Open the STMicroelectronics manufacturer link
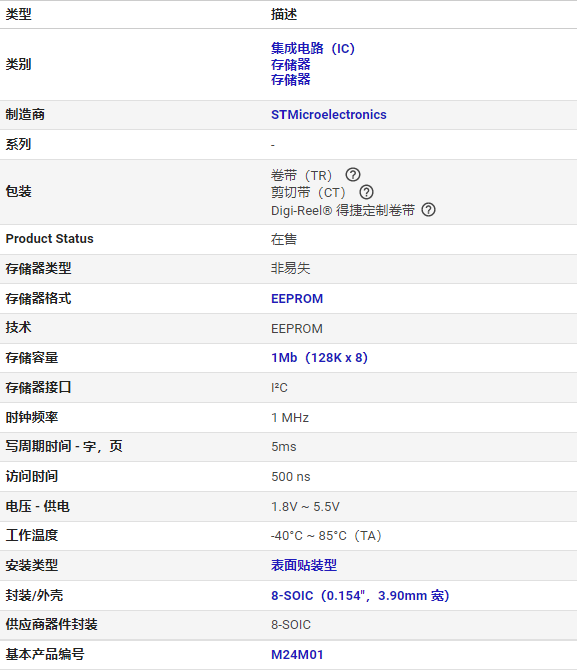Image resolution: width=577 pixels, height=671 pixels. pos(329,115)
